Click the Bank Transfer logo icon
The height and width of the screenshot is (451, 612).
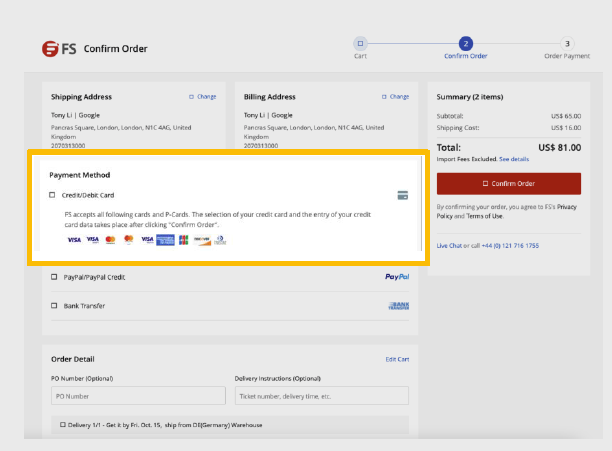tap(398, 306)
